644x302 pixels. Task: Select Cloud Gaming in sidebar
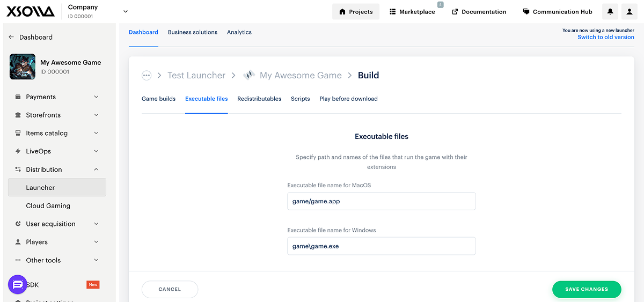[x=48, y=206]
